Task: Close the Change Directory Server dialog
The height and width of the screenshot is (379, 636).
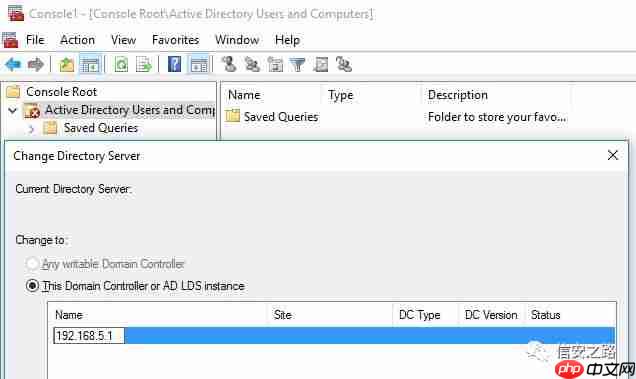Action: click(x=612, y=155)
